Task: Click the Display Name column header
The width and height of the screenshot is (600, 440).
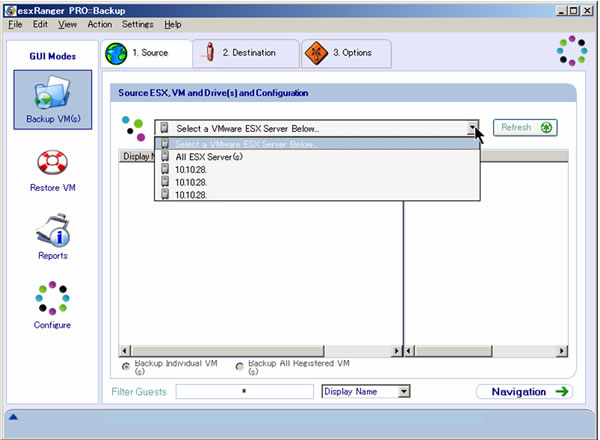Action: click(137, 156)
